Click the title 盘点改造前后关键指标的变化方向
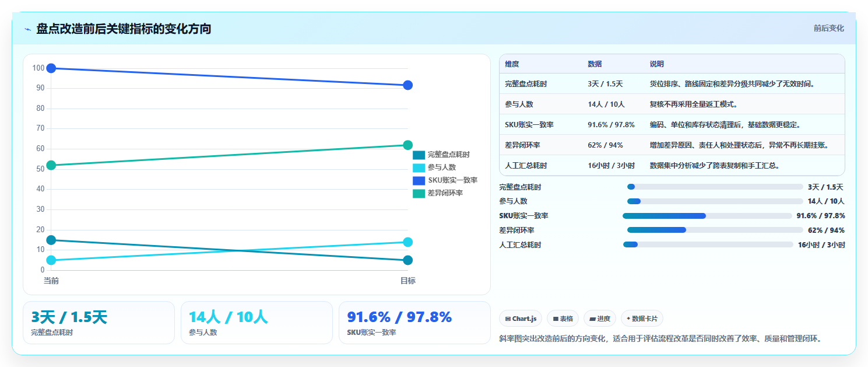Viewport: 868px width, 367px height. [124, 29]
